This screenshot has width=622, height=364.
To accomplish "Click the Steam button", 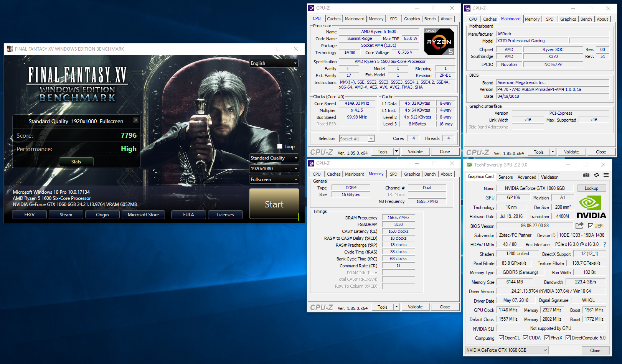I will [x=66, y=215].
